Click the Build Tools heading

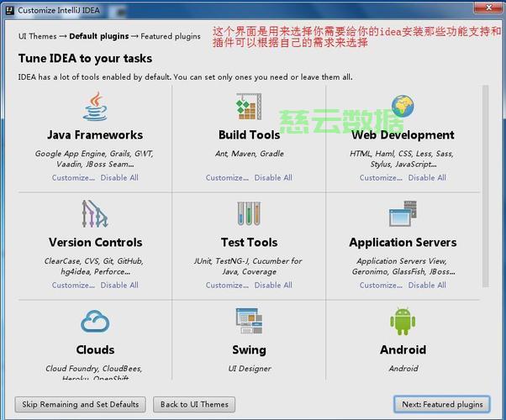tap(249, 135)
